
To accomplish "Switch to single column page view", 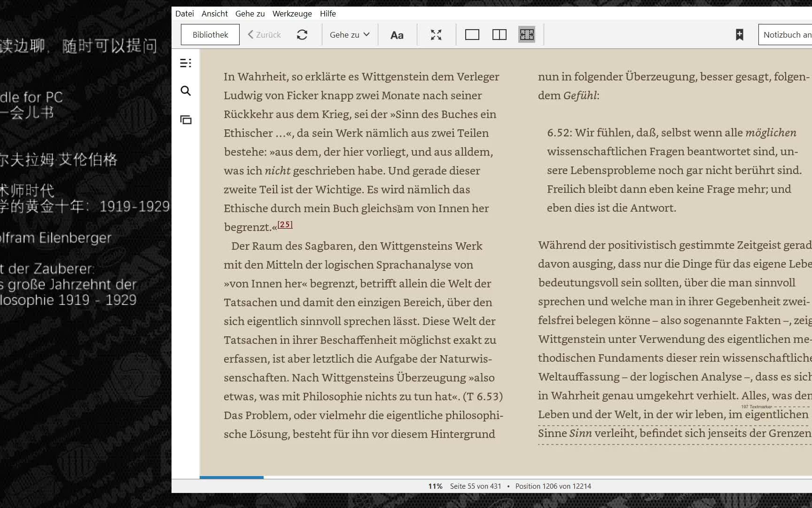I will coord(472,35).
